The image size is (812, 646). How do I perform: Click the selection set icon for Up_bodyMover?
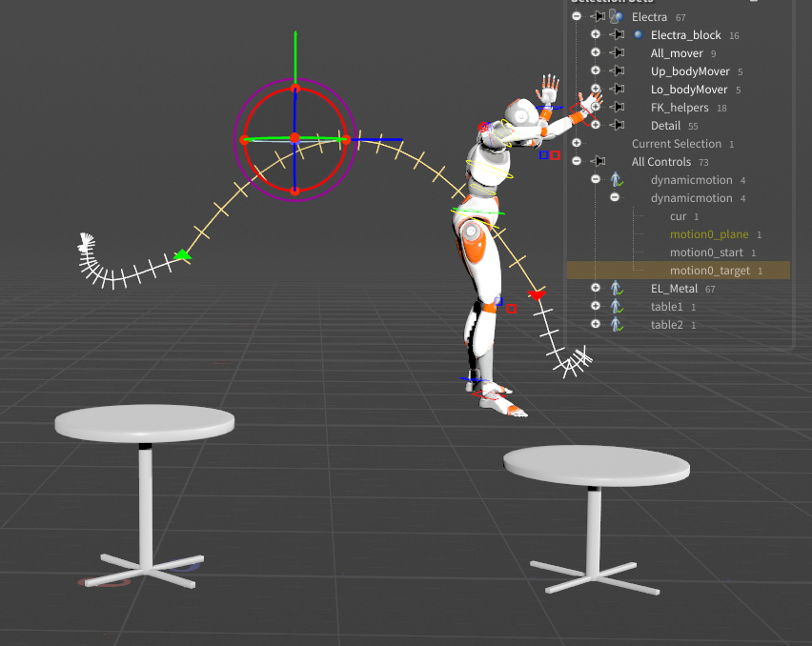click(x=617, y=71)
